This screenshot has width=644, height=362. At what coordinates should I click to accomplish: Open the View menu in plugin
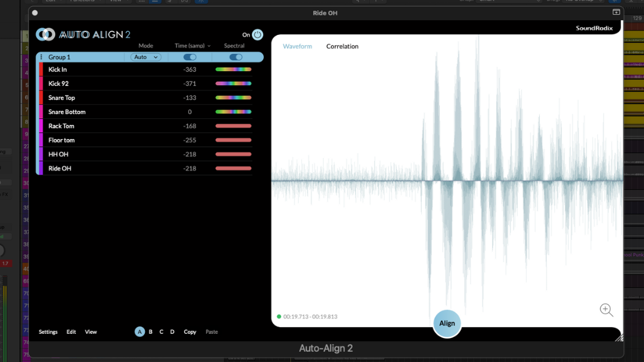(91, 331)
